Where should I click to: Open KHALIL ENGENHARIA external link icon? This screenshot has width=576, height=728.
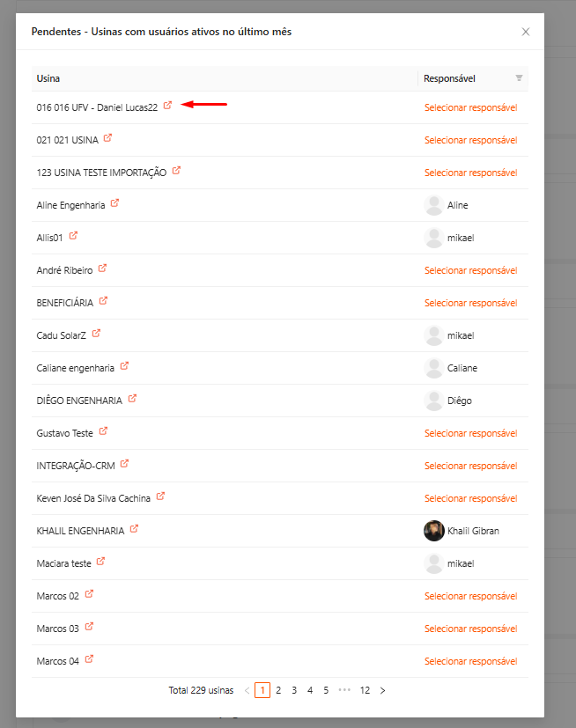(134, 529)
